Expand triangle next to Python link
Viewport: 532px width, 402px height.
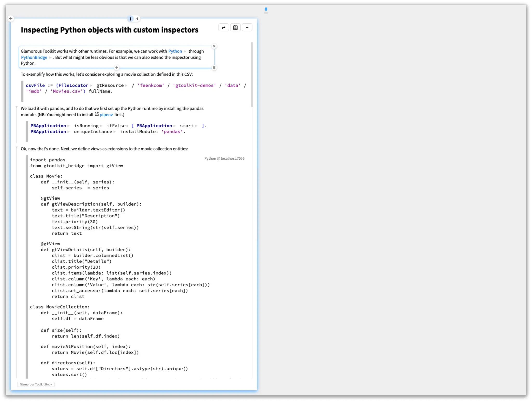pyautogui.click(x=185, y=51)
